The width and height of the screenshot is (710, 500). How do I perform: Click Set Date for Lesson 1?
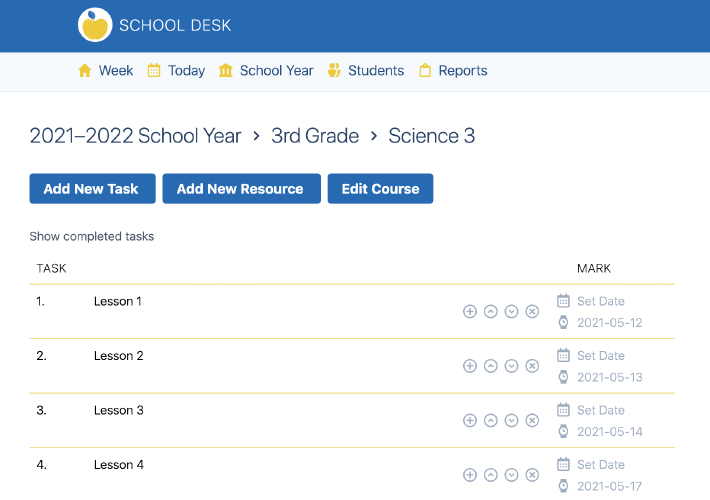pyautogui.click(x=600, y=301)
